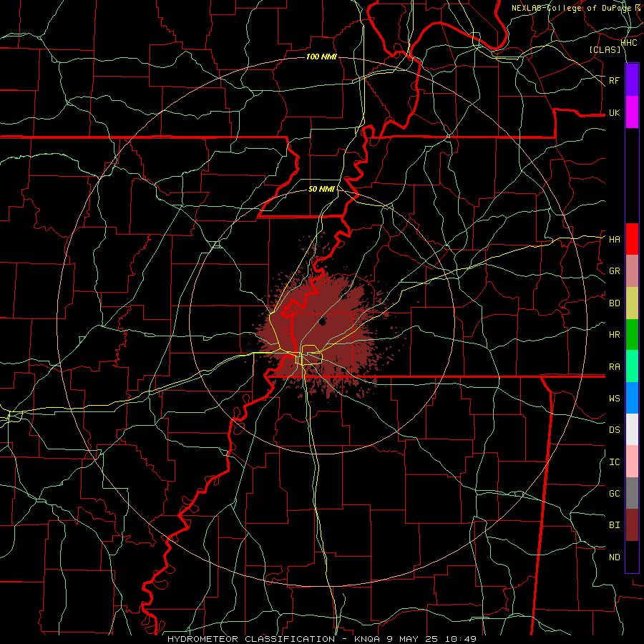644x644 pixels.
Task: Select the GR salmon legend swatch
Action: point(632,271)
